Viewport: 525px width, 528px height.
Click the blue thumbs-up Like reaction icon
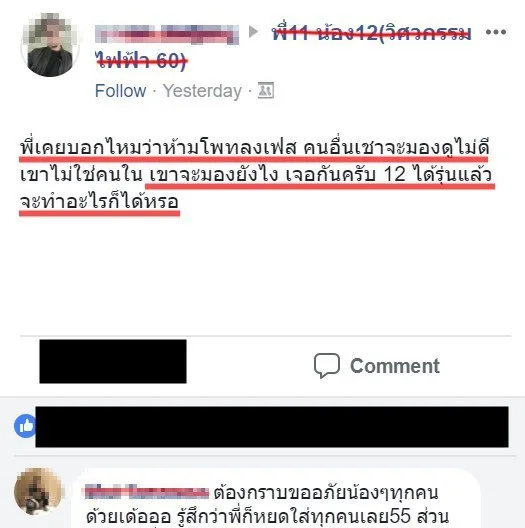click(x=25, y=426)
